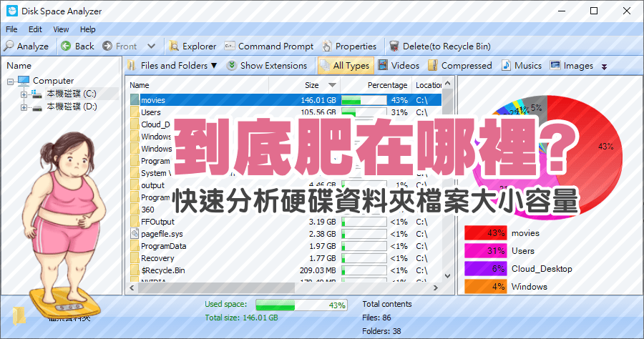The image size is (644, 339).
Task: Go Back using green arrow icon
Action: click(66, 46)
